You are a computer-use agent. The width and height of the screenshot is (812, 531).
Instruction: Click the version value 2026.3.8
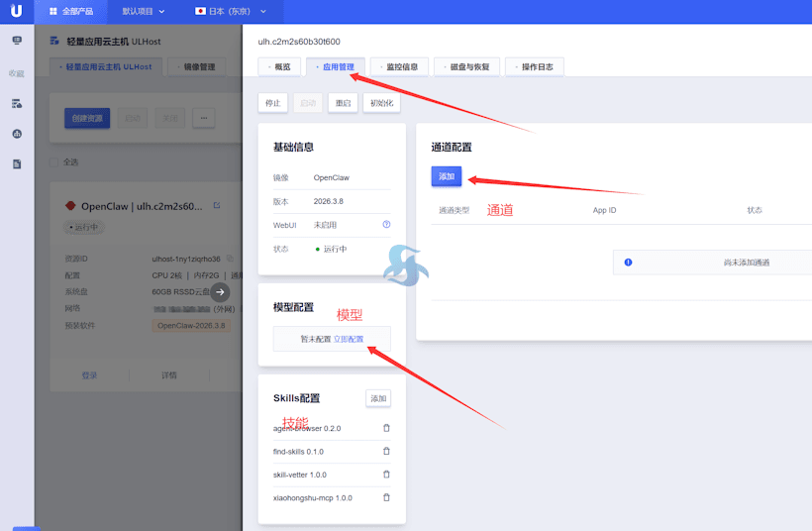[x=329, y=201]
